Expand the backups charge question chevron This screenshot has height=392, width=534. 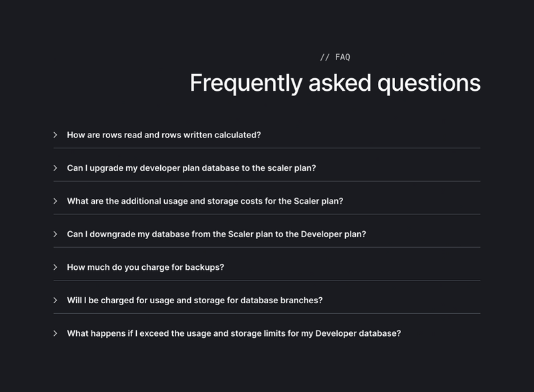[56, 265]
